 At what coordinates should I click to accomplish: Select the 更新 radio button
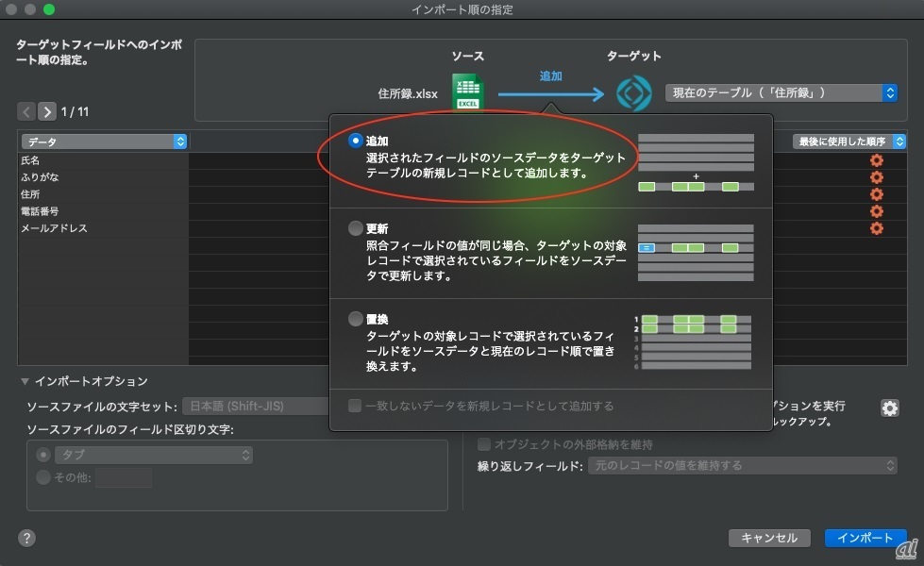[x=355, y=228]
